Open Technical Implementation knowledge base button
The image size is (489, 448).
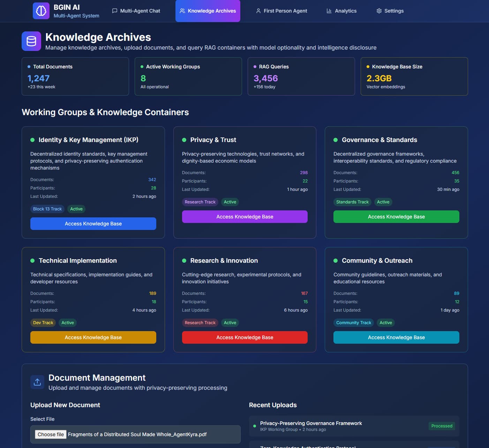pyautogui.click(x=93, y=337)
